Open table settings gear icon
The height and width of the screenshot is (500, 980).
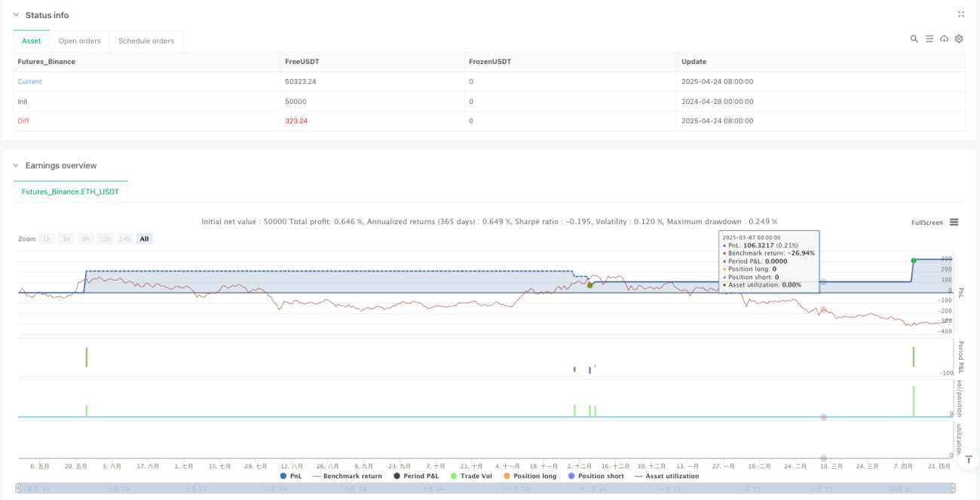[x=959, y=38]
